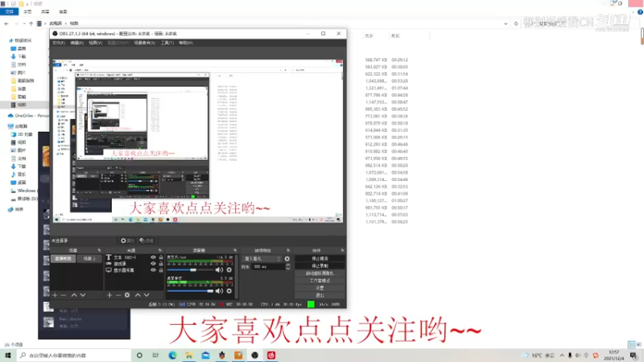Open the scene transition settings gear
The width and height of the screenshot is (644, 362).
coord(287,259)
